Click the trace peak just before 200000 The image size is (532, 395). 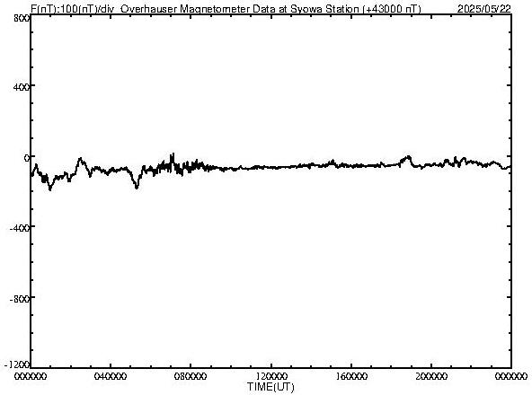tap(408, 157)
